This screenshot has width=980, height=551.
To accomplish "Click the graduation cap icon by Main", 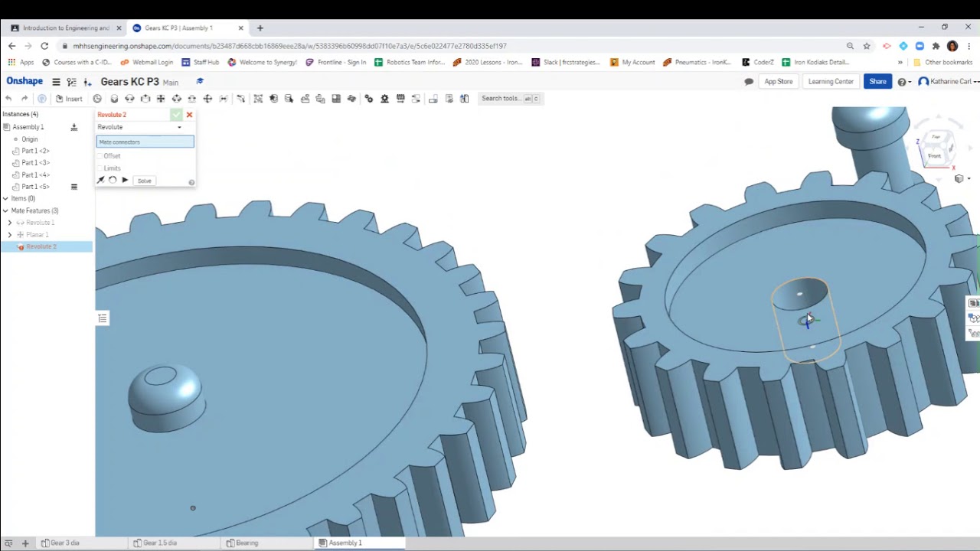I will 200,81.
